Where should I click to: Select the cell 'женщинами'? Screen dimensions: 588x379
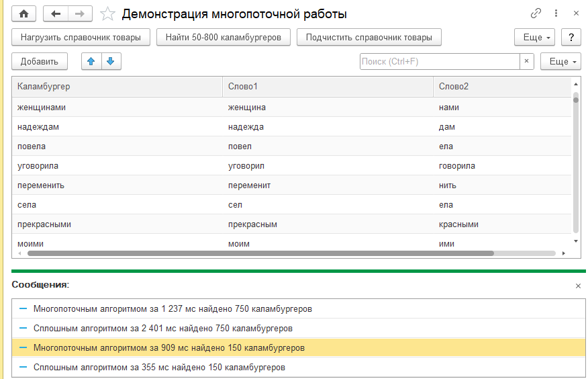[x=117, y=108]
